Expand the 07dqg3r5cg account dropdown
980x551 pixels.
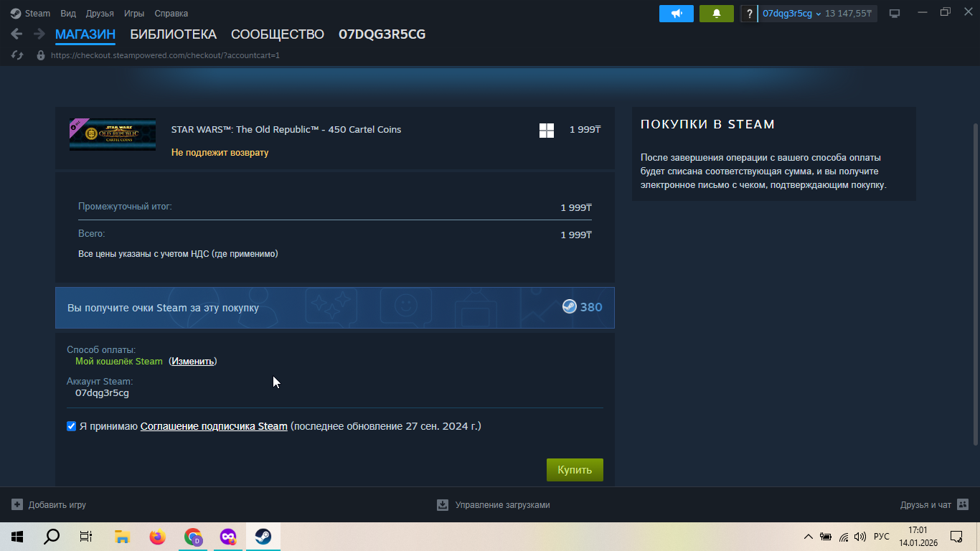point(791,14)
